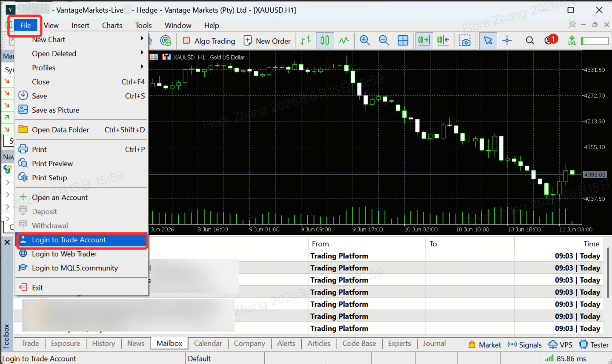This screenshot has width=612, height=364.
Task: Choose Open an Account
Action: click(82, 197)
